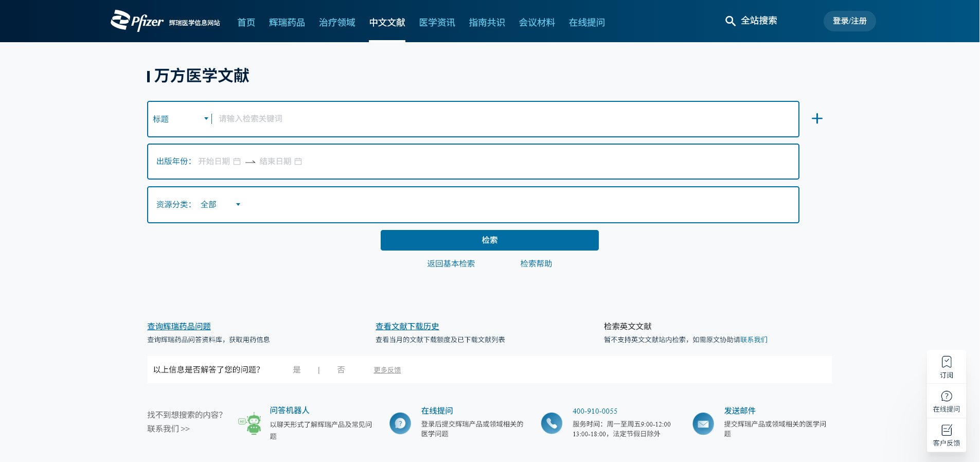Go to the '辉瑞药品' menu
This screenshot has width=980, height=462.
(287, 22)
